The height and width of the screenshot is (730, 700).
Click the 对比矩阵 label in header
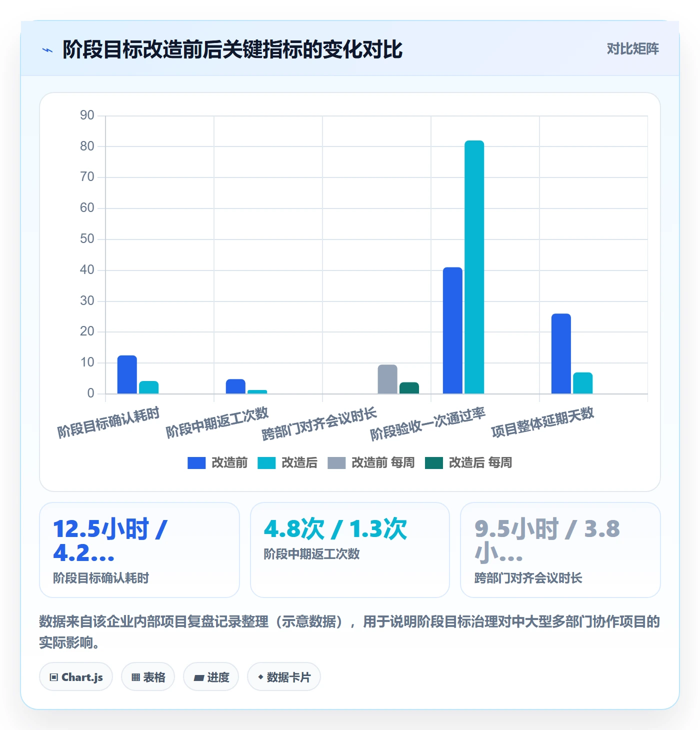(632, 49)
